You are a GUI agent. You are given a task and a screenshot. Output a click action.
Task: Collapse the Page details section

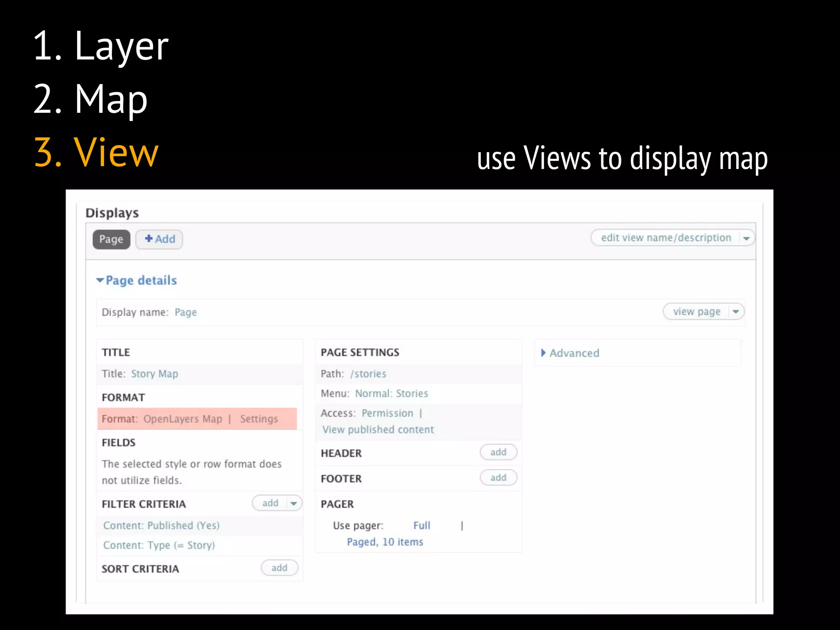tap(137, 281)
